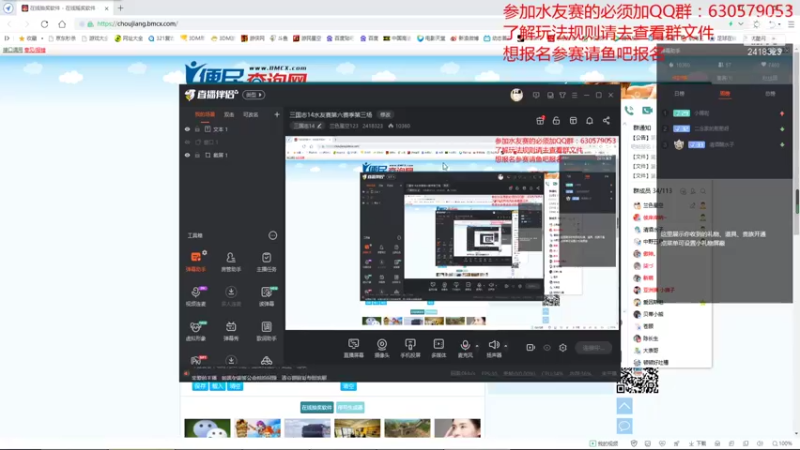This screenshot has height=450, width=800.
Task: Switch to the orange middle tab in danmaku panel
Action: tap(724, 93)
